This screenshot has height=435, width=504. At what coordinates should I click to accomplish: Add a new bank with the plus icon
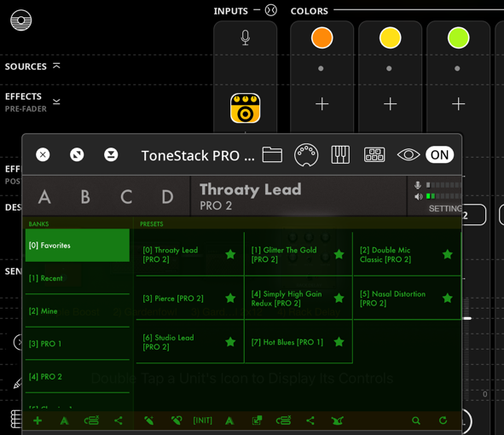pos(38,420)
